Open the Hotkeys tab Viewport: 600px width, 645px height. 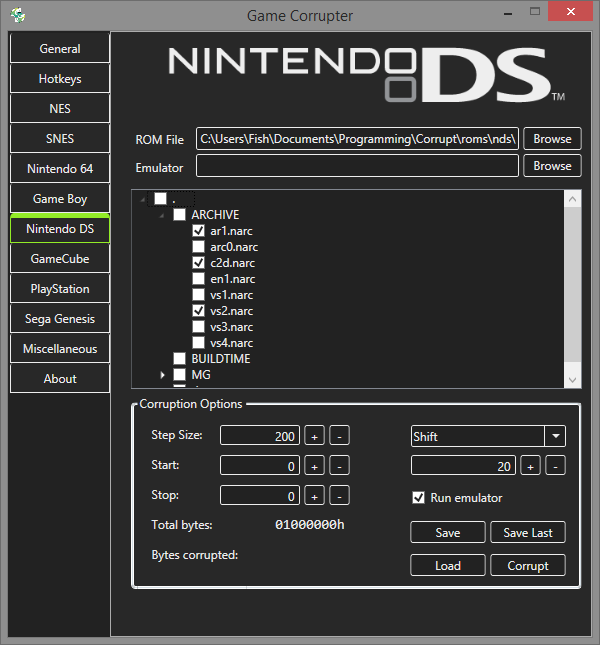click(x=60, y=79)
